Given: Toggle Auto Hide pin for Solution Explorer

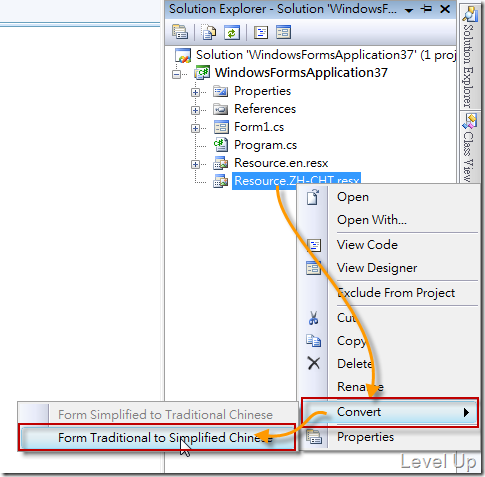Looking at the screenshot, I should 426,9.
